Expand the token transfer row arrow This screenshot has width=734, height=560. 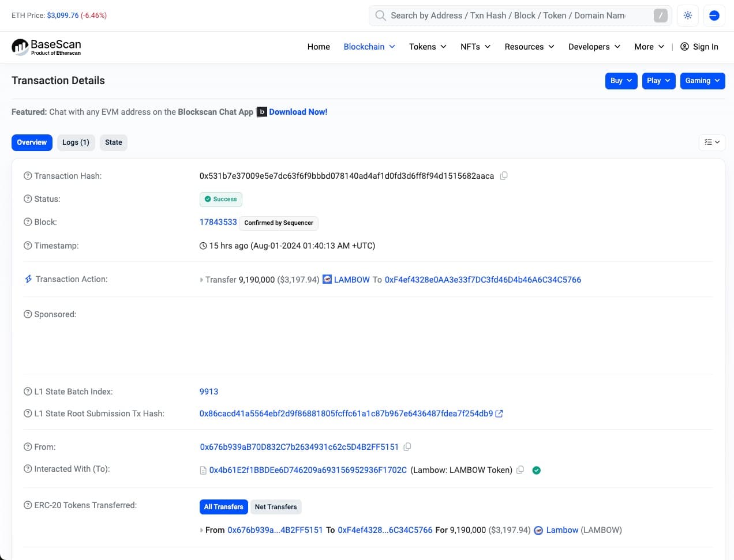click(x=201, y=530)
